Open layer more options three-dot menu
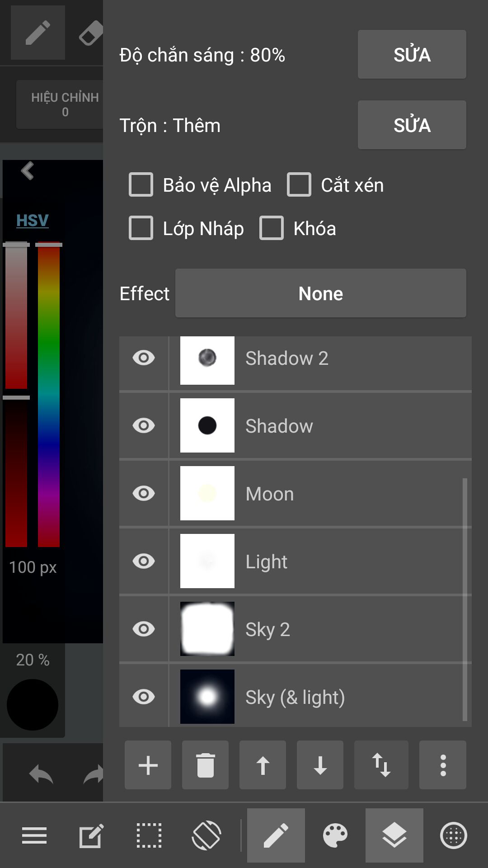488x868 pixels. (443, 765)
